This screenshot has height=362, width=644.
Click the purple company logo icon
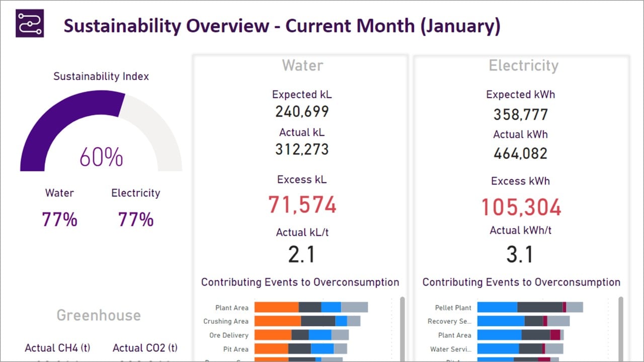(29, 24)
